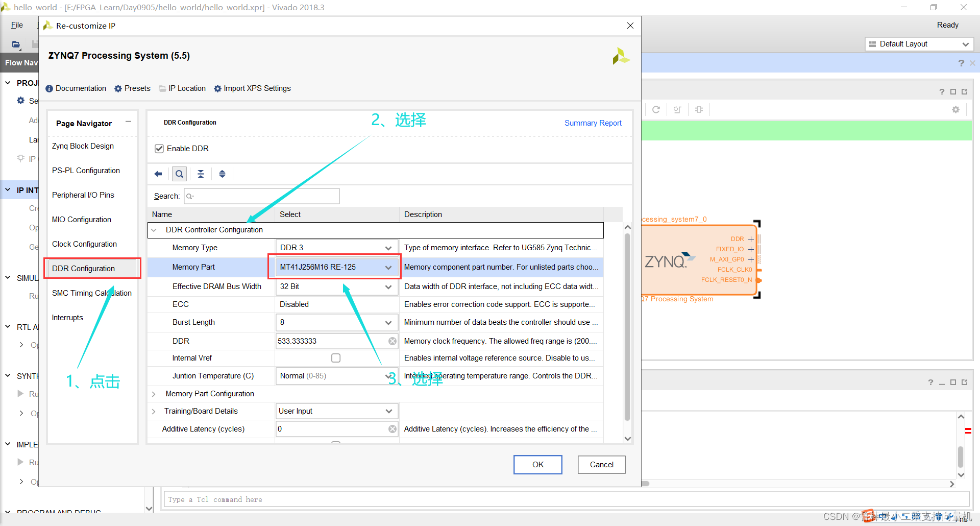Collapse the Page Navigator panel

click(129, 122)
